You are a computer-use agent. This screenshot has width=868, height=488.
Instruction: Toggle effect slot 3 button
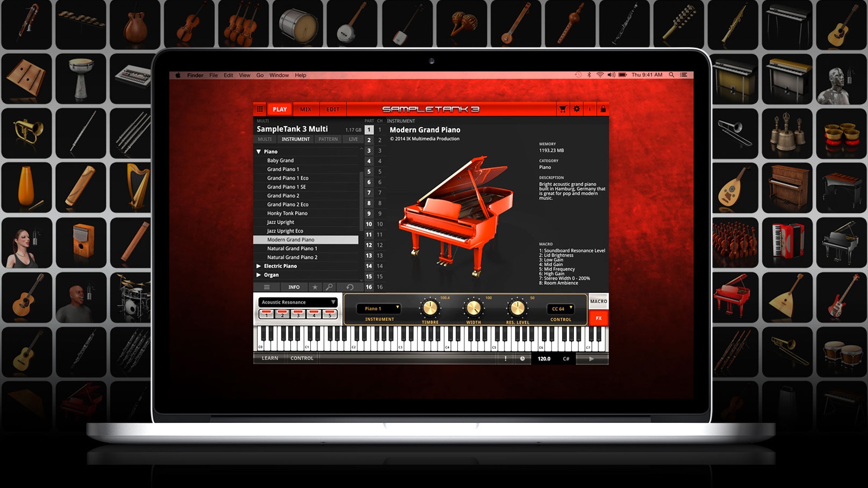pos(298,314)
